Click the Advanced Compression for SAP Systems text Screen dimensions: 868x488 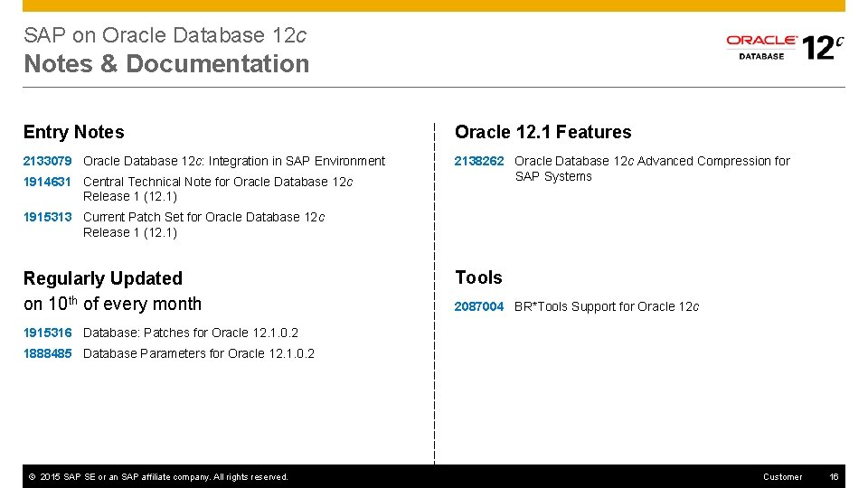click(x=651, y=168)
